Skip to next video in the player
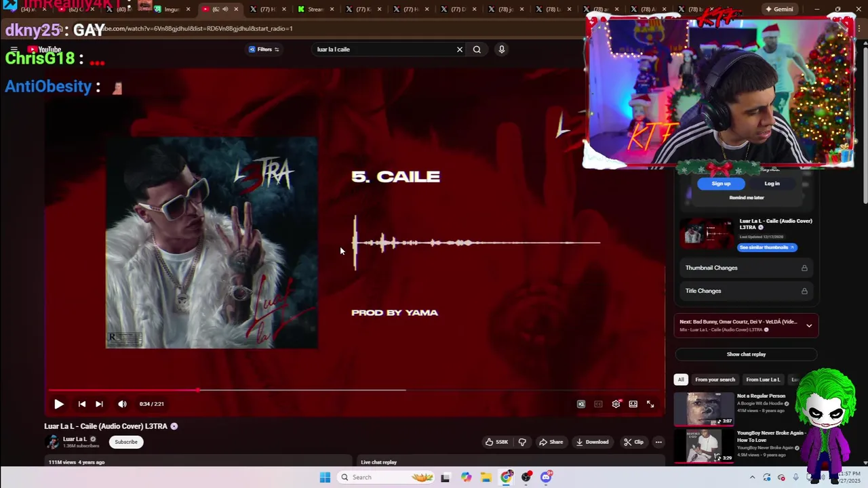Screen dimensions: 868x488 coord(99,404)
